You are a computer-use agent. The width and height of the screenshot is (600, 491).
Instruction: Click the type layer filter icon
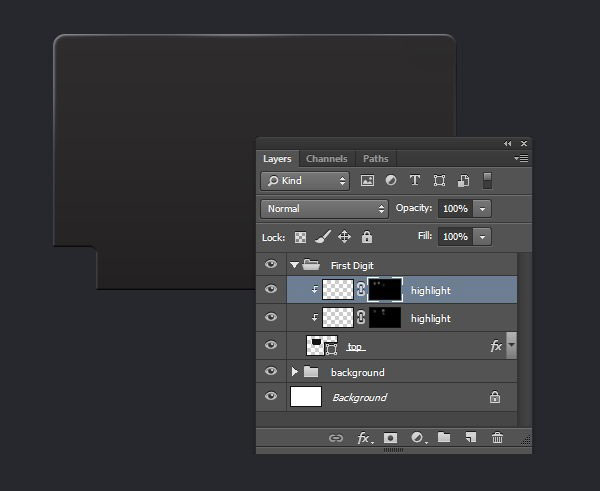pos(415,181)
